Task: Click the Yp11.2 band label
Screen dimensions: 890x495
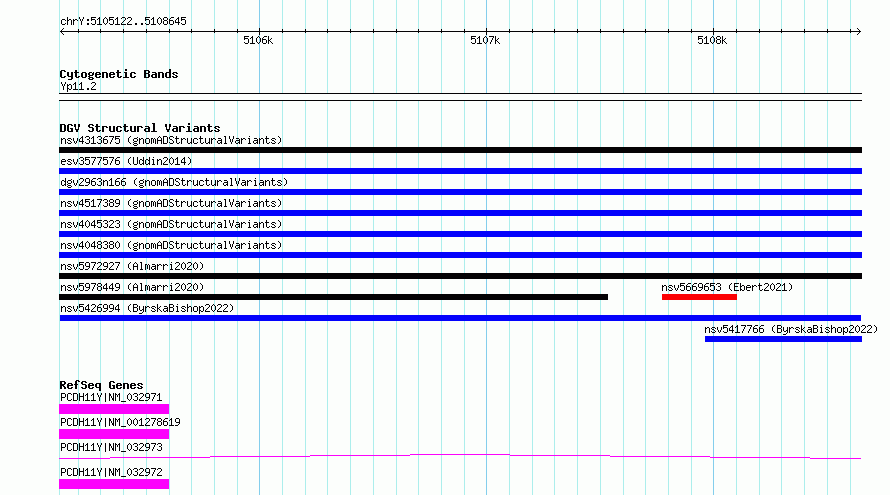Action: [x=78, y=86]
